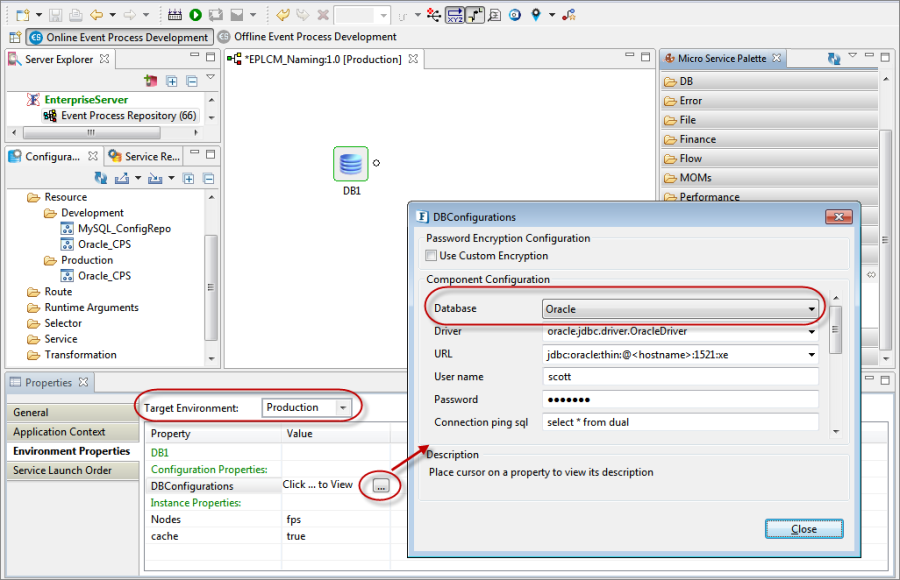The width and height of the screenshot is (900, 580).
Task: Open the export configuration dropdown arrow
Action: click(138, 178)
